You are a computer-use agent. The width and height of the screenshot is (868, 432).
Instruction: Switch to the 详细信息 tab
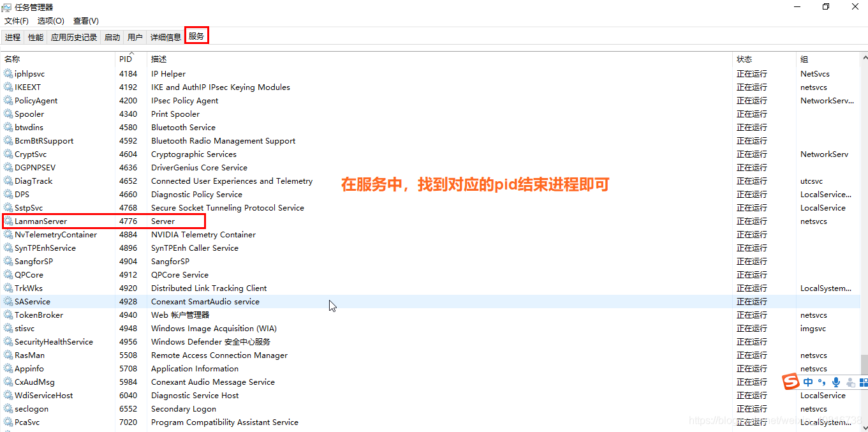[x=166, y=38]
